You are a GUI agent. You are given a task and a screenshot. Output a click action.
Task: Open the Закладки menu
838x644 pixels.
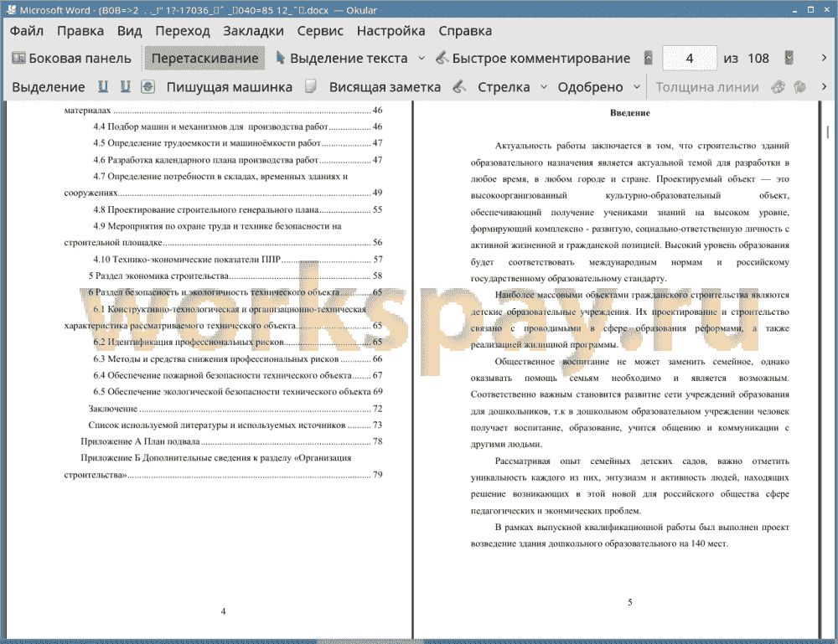(253, 31)
